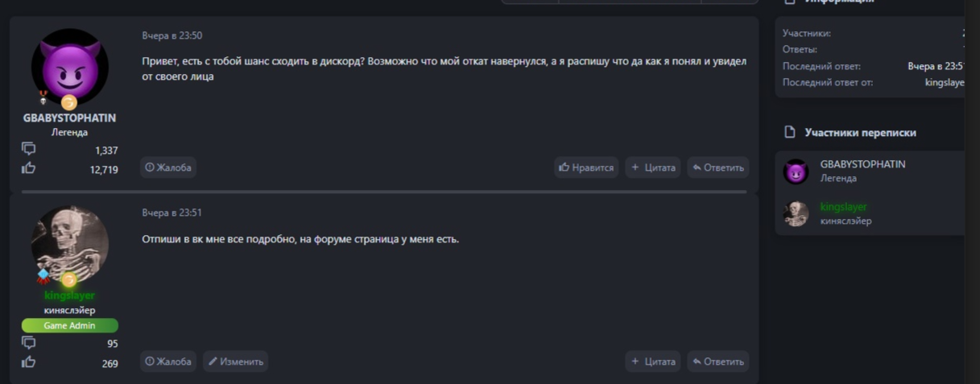Open the 'Вчера в 23:50' post timestamp
Image resolution: width=980 pixels, height=384 pixels.
point(172,35)
